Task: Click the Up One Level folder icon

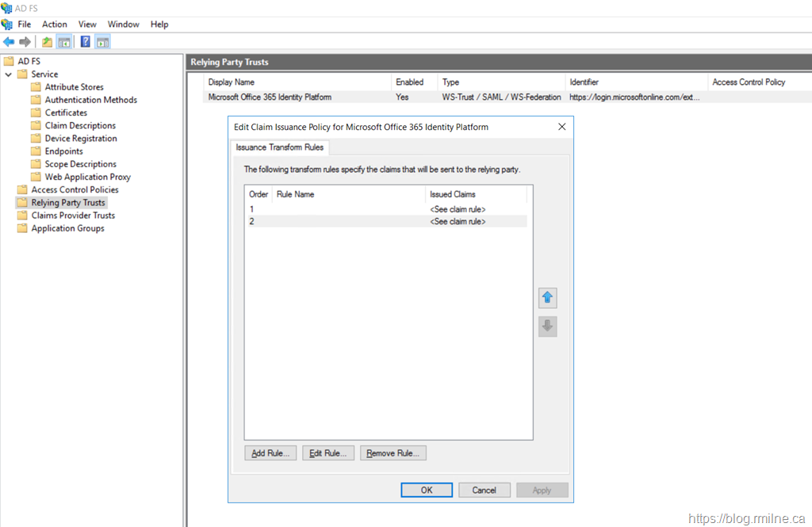Action: pyautogui.click(x=48, y=42)
